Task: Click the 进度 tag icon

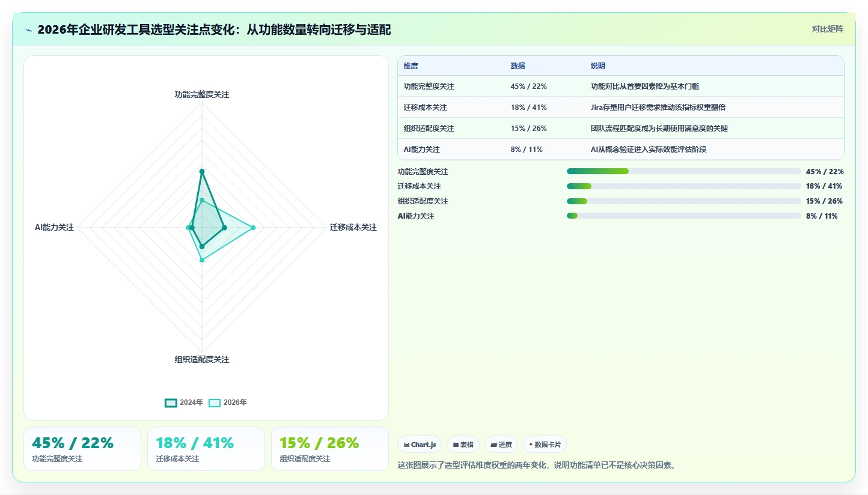Action: pyautogui.click(x=494, y=445)
